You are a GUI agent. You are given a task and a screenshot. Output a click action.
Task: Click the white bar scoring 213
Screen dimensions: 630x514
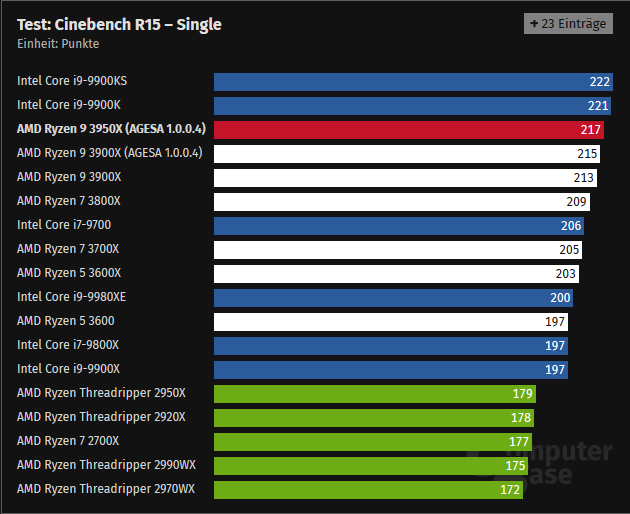tap(405, 178)
